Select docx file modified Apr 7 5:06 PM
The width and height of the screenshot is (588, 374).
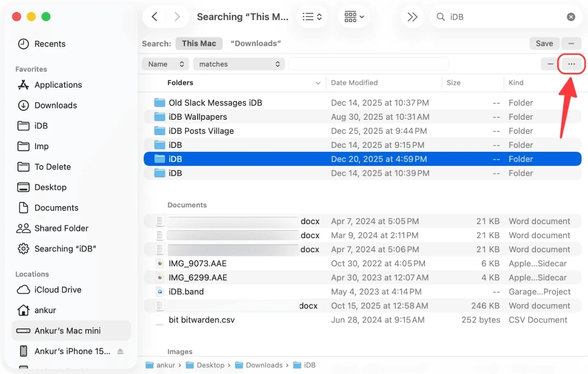coord(362,250)
